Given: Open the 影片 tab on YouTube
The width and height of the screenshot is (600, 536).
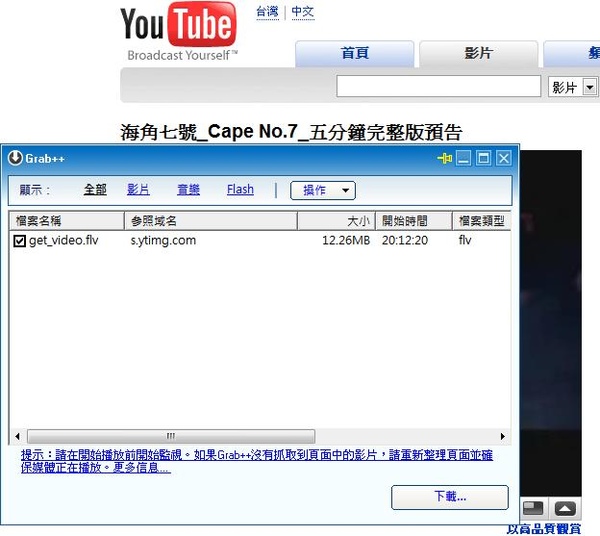Looking at the screenshot, I should [x=479, y=54].
